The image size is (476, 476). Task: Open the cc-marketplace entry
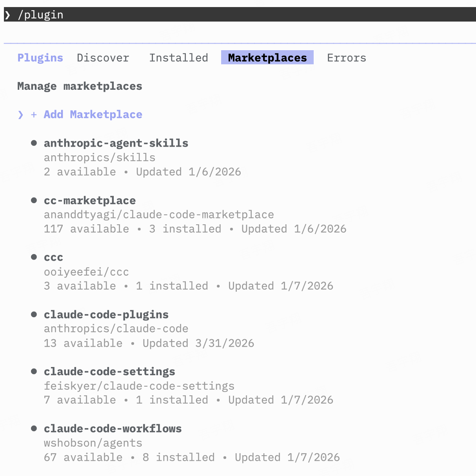pos(89,200)
